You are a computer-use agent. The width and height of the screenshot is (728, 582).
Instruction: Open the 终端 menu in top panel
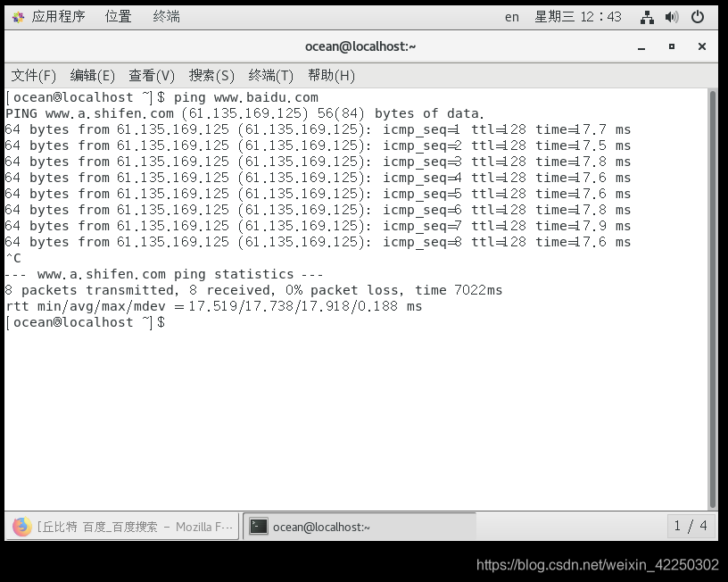(166, 17)
